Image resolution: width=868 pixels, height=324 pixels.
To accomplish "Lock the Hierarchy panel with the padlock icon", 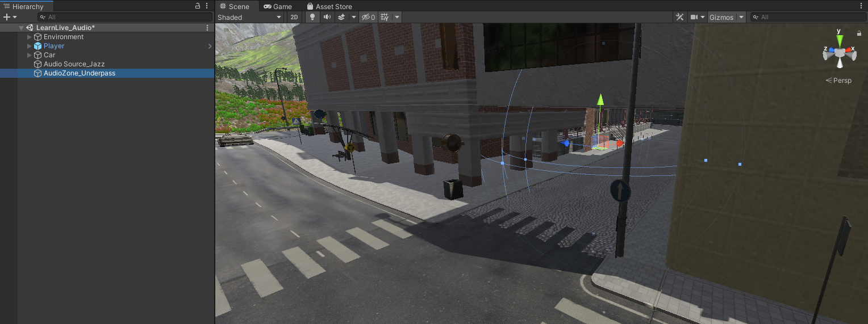I will click(198, 6).
